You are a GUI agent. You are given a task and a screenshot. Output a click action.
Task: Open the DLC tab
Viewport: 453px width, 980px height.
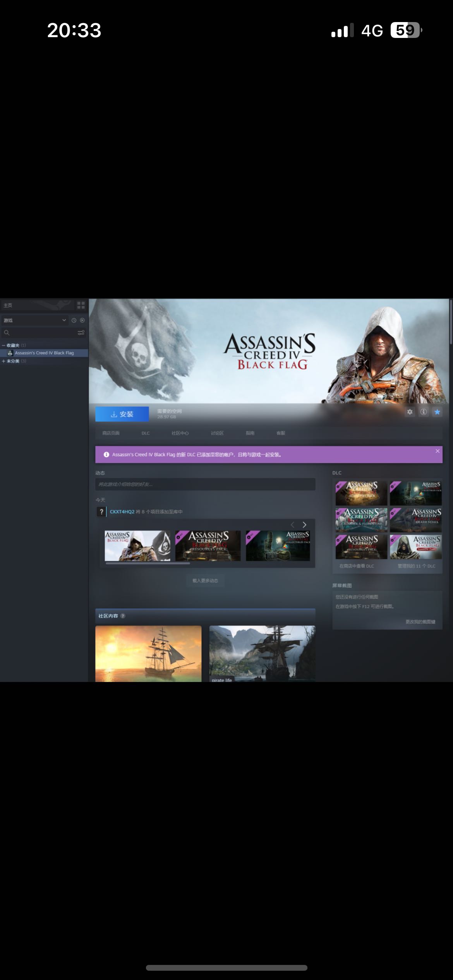pyautogui.click(x=146, y=433)
